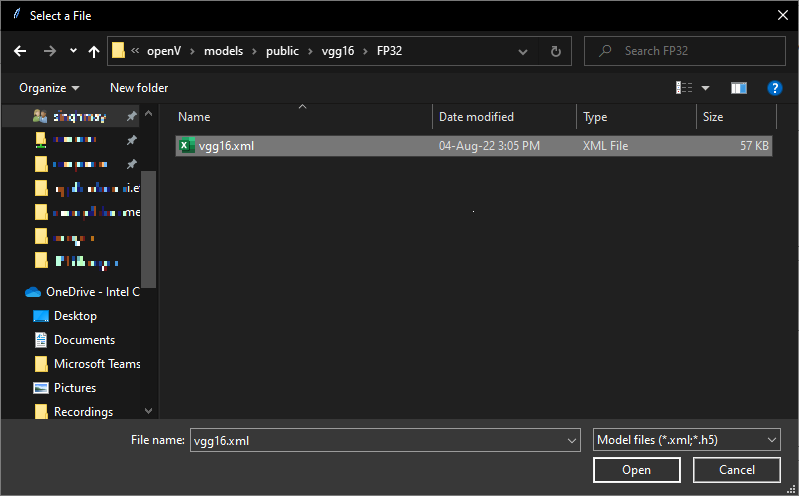Open the blue Help icon
The image size is (799, 496).
(775, 88)
